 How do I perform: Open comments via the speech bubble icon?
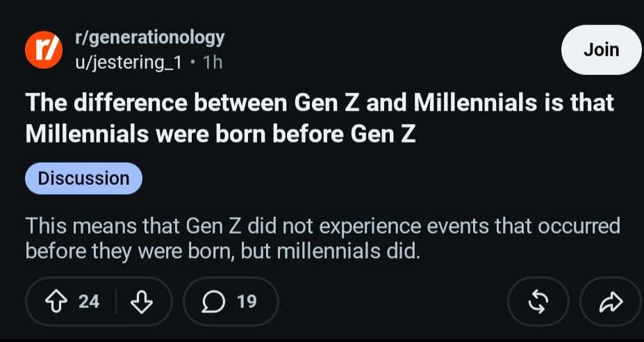click(215, 302)
